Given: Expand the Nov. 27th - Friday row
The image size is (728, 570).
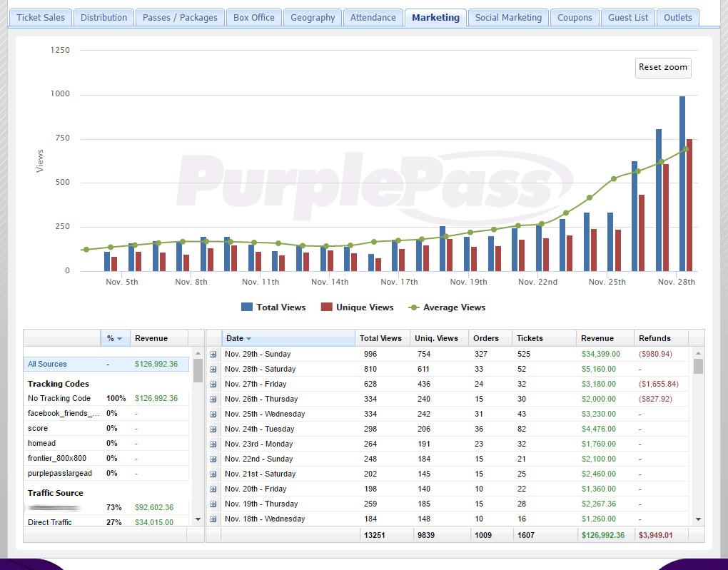Looking at the screenshot, I should point(213,384).
